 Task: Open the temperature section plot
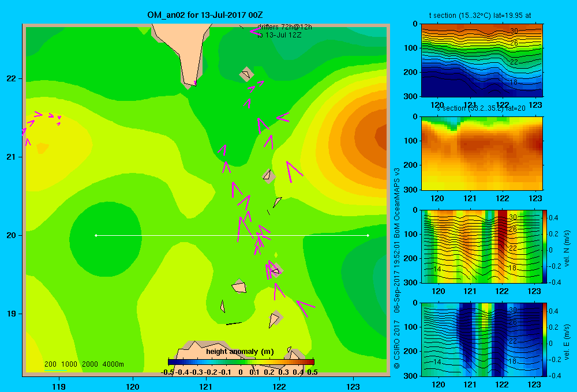tap(482, 61)
